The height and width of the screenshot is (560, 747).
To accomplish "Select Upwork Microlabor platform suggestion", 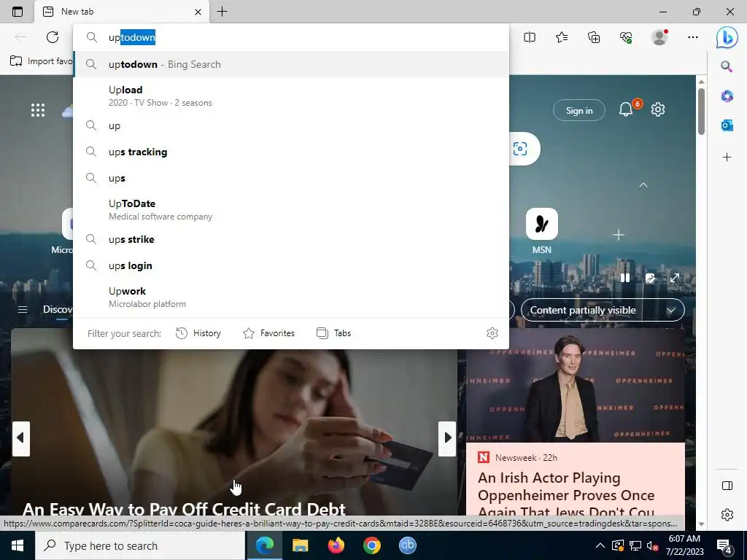I will (x=291, y=297).
